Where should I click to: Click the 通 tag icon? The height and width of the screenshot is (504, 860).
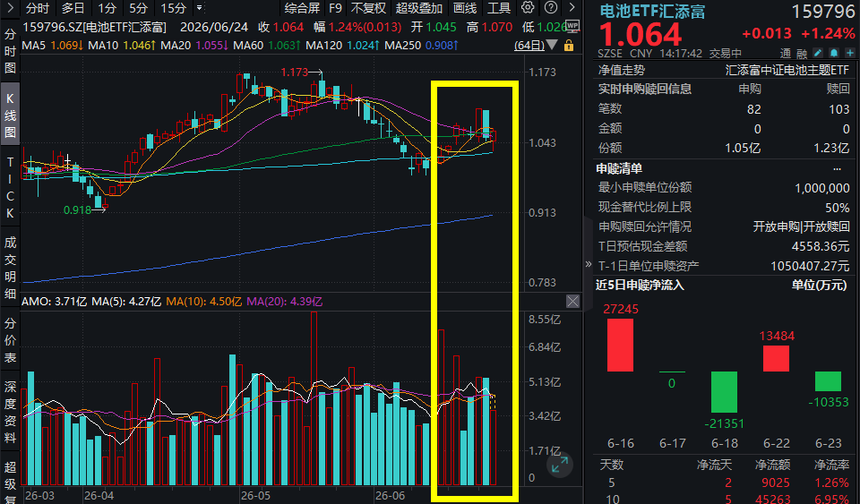(786, 53)
